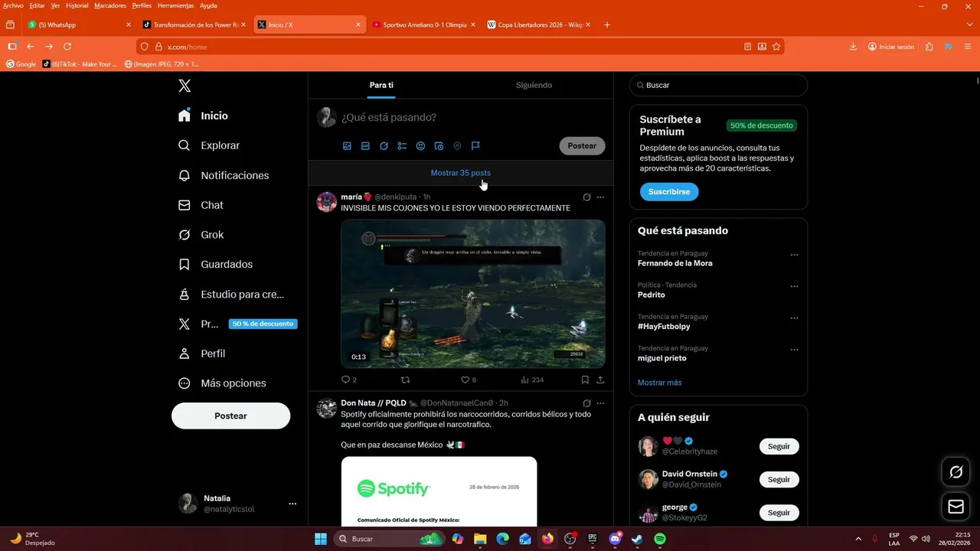Image resolution: width=980 pixels, height=551 pixels.
Task: Add media image to the new post
Action: pos(347,145)
